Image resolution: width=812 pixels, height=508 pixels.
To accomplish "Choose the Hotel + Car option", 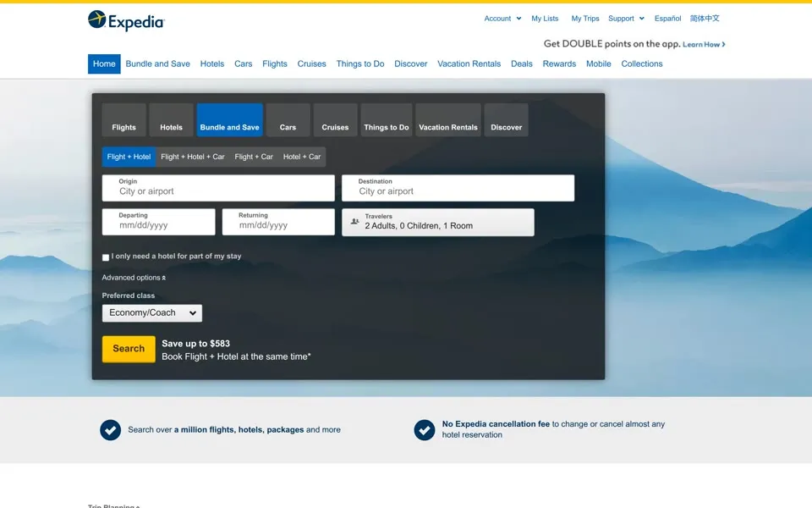I will coord(302,157).
